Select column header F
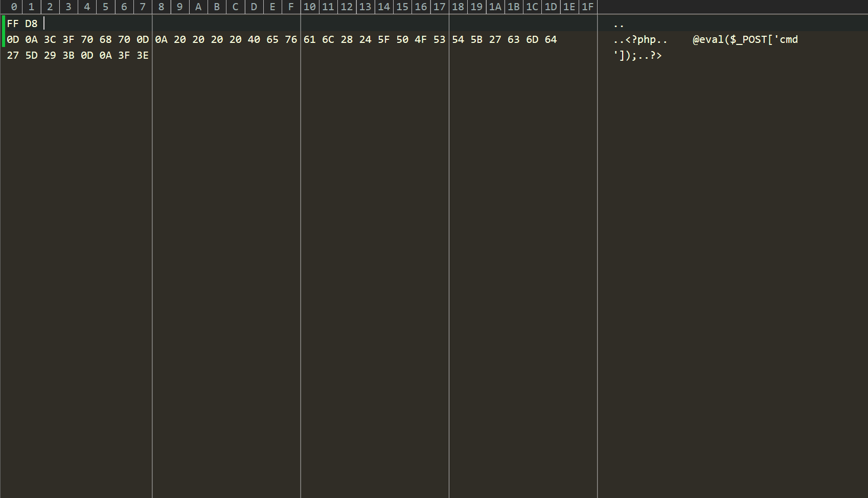This screenshot has height=498, width=868. point(291,7)
